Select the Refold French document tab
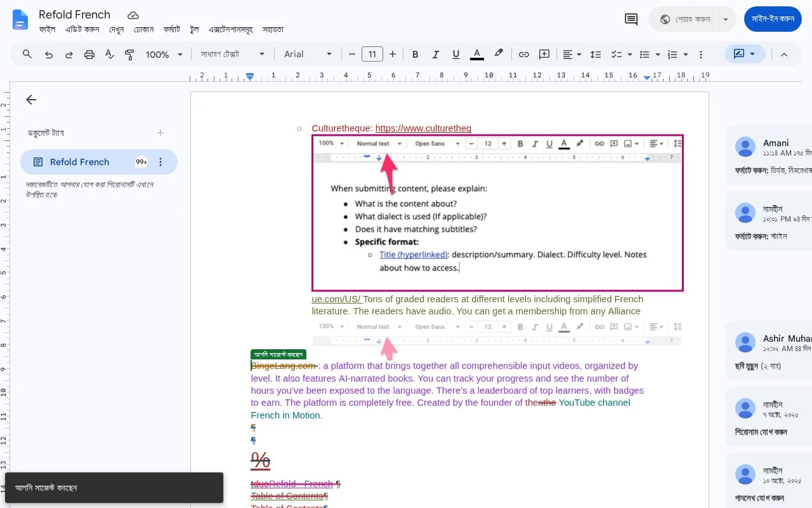Viewport: 812px width, 508px height. coord(99,162)
